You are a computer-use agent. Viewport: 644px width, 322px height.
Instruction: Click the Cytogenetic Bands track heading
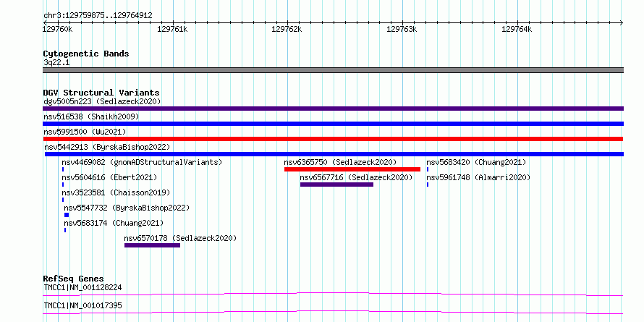click(86, 54)
